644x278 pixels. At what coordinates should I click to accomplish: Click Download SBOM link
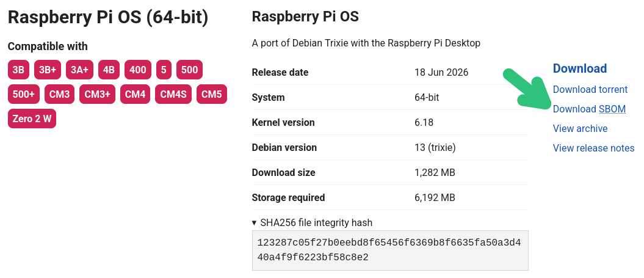[590, 109]
